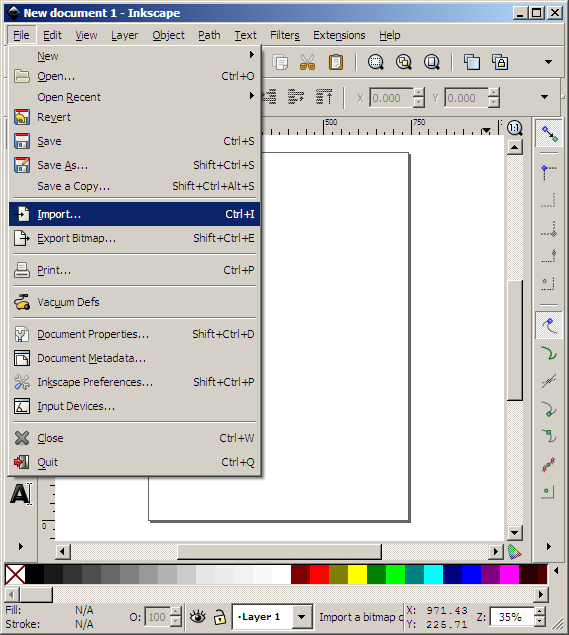Image resolution: width=569 pixels, height=635 pixels.
Task: Open the Filters menu
Action: coord(285,35)
